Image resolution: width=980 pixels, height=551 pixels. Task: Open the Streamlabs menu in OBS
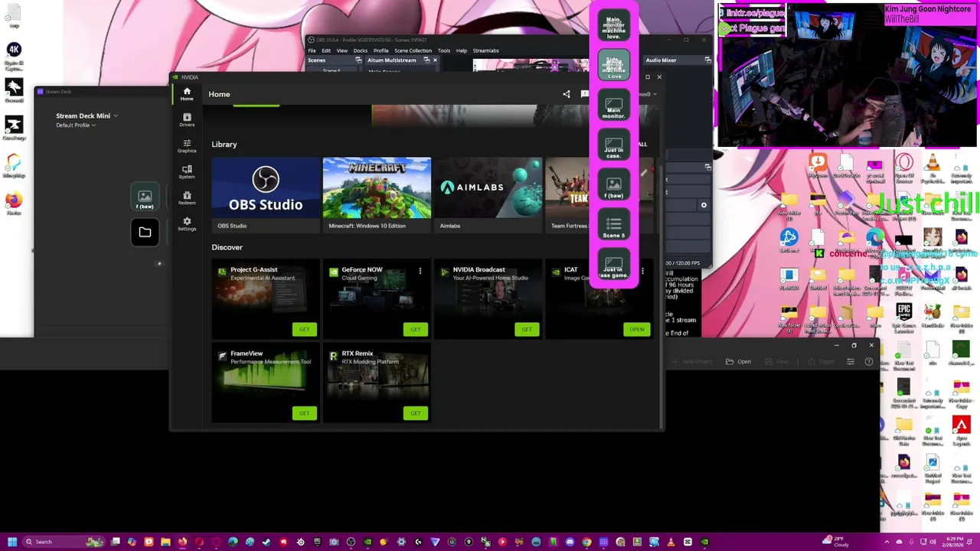point(485,51)
